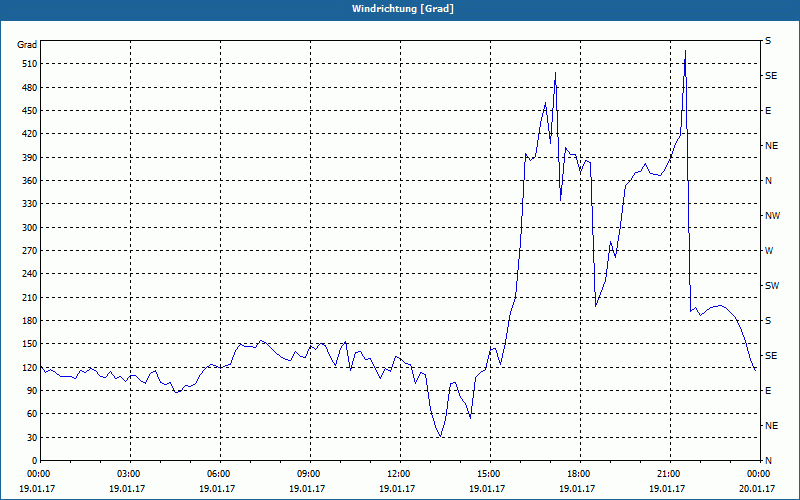Click the 300 left axis label
This screenshot has width=800, height=500.
30,228
